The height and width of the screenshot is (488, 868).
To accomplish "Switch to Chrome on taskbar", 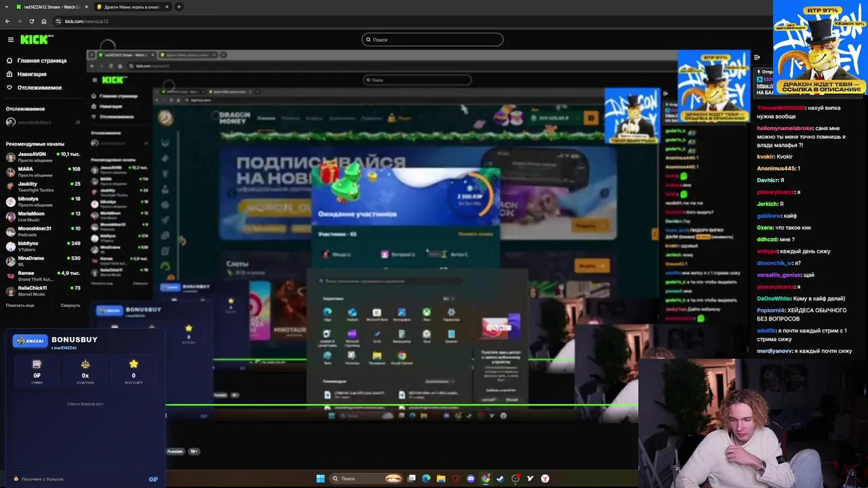I will 486,479.
